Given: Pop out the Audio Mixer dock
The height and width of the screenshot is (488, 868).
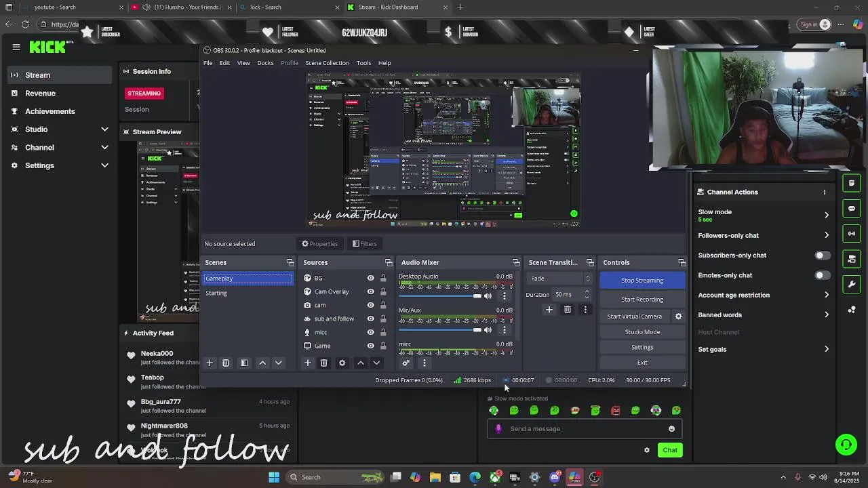Looking at the screenshot, I should (x=516, y=263).
